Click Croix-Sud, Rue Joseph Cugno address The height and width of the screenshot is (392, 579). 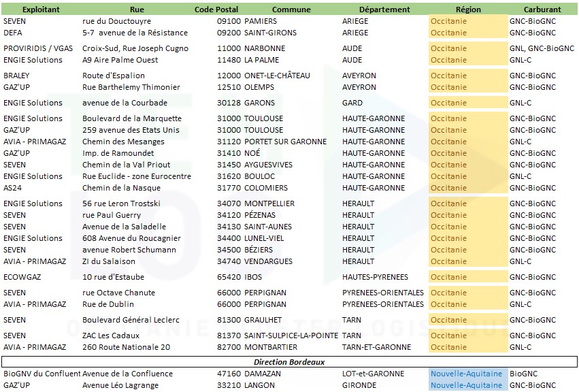[135, 48]
